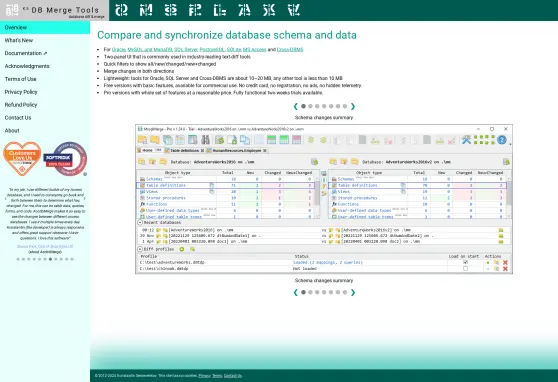Open the PostgreSQL tool icon (letter P)
This screenshot has height=382, width=558.
(x=195, y=10)
